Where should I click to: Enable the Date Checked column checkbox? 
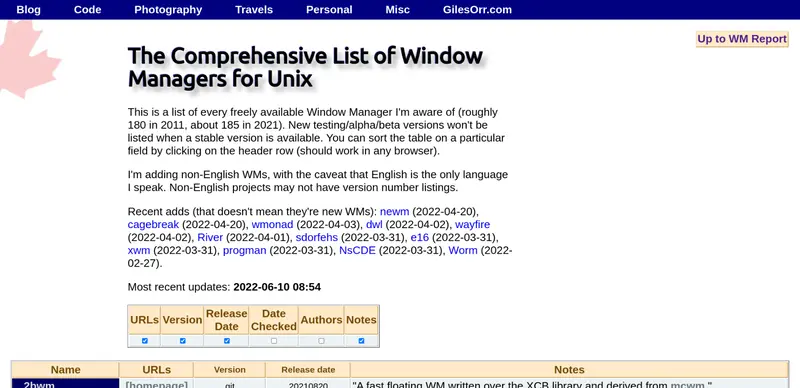pyautogui.click(x=274, y=341)
